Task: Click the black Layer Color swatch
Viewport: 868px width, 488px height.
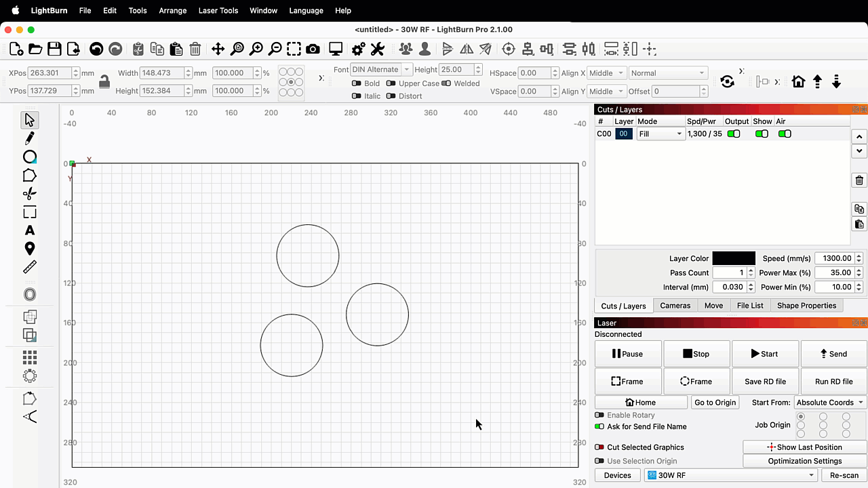Action: (x=733, y=258)
